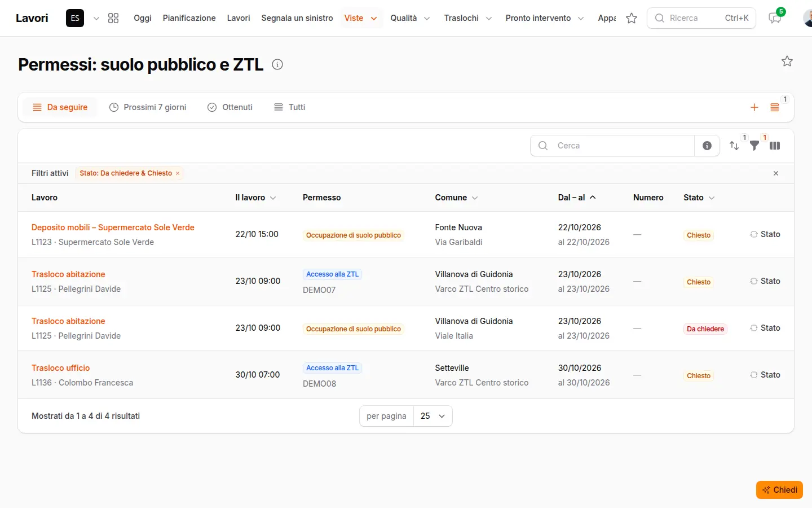Select the Da seguire tab
This screenshot has width=812, height=508.
[60, 107]
